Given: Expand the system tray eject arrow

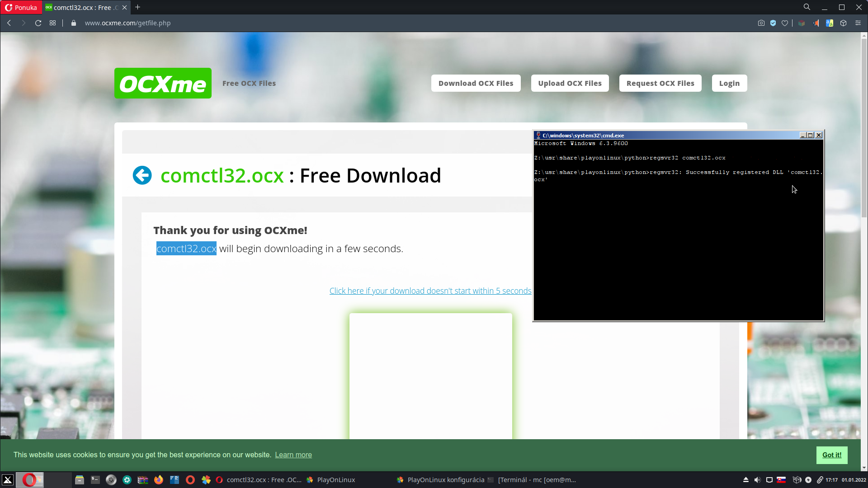Looking at the screenshot, I should click(x=745, y=480).
